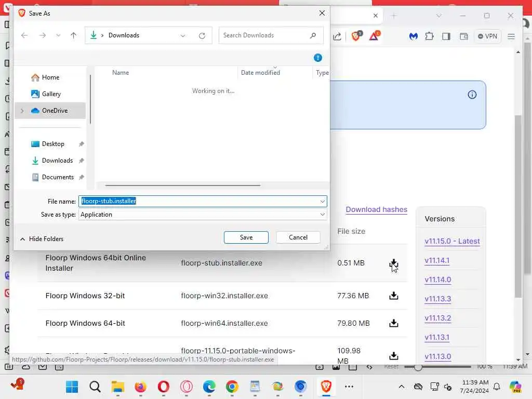Switch to Google Chrome in the taskbar
The width and height of the screenshot is (532, 399).
pyautogui.click(x=232, y=387)
